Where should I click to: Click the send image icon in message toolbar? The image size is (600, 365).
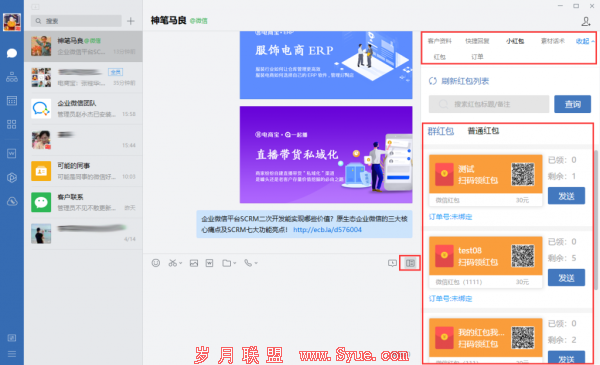[x=194, y=263]
